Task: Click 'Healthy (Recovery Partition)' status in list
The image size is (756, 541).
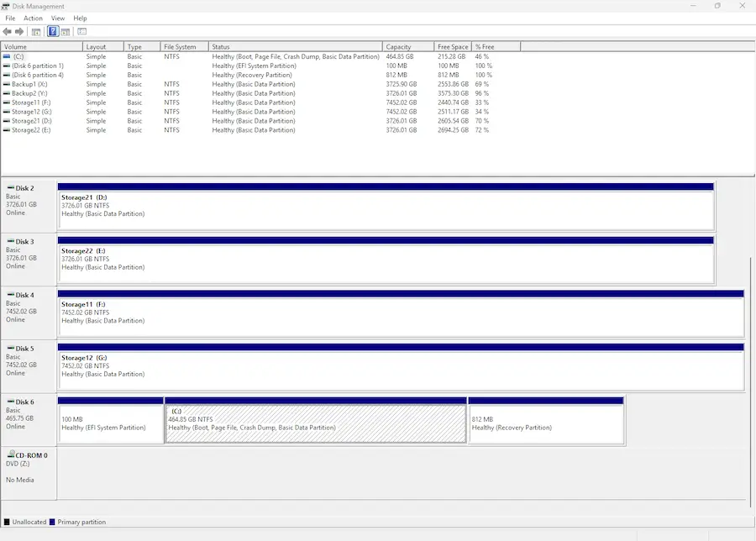Action: tap(252, 75)
